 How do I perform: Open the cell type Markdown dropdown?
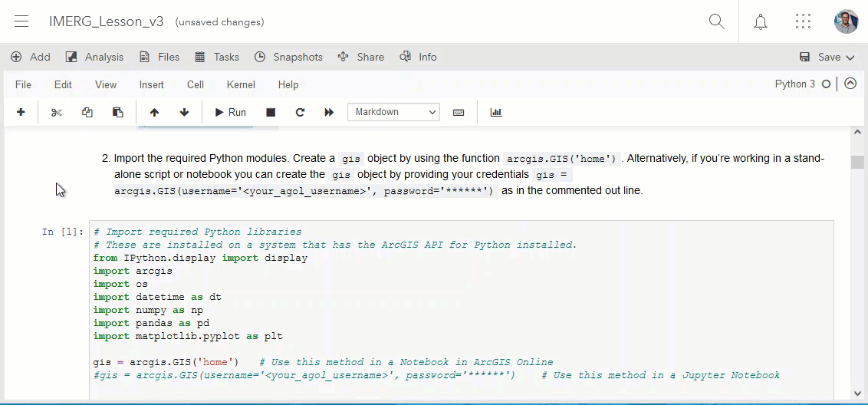pos(393,112)
